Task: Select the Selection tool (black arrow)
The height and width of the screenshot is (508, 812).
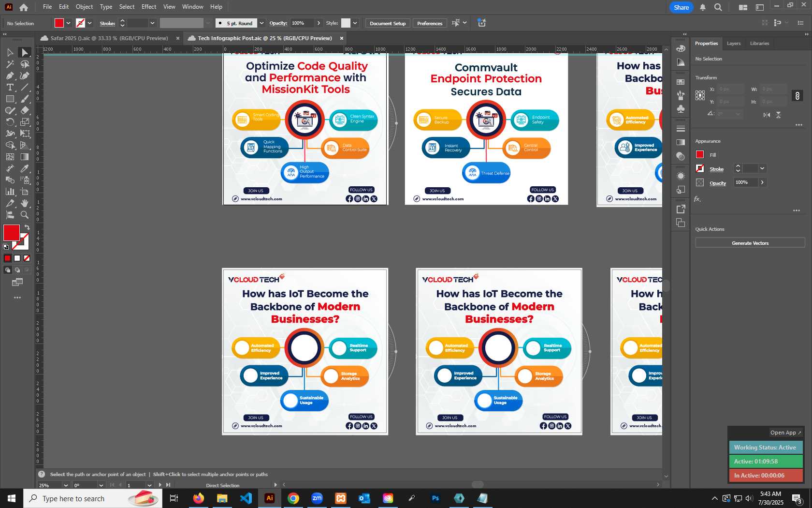Action: [x=10, y=52]
